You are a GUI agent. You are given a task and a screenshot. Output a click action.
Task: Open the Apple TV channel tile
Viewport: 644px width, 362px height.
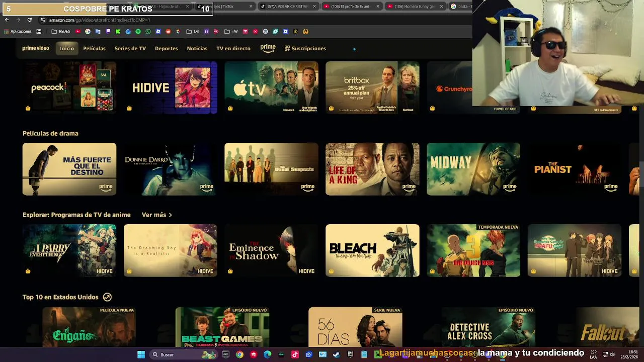271,87
